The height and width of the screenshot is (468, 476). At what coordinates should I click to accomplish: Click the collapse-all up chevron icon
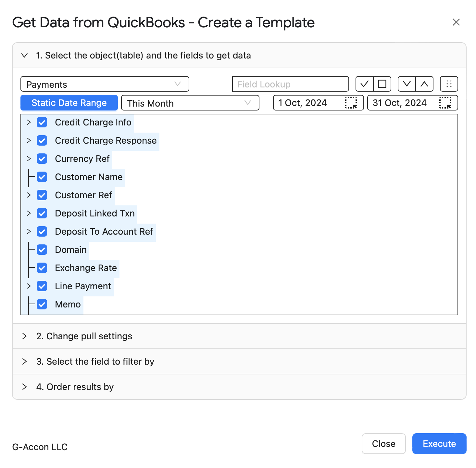pos(424,84)
